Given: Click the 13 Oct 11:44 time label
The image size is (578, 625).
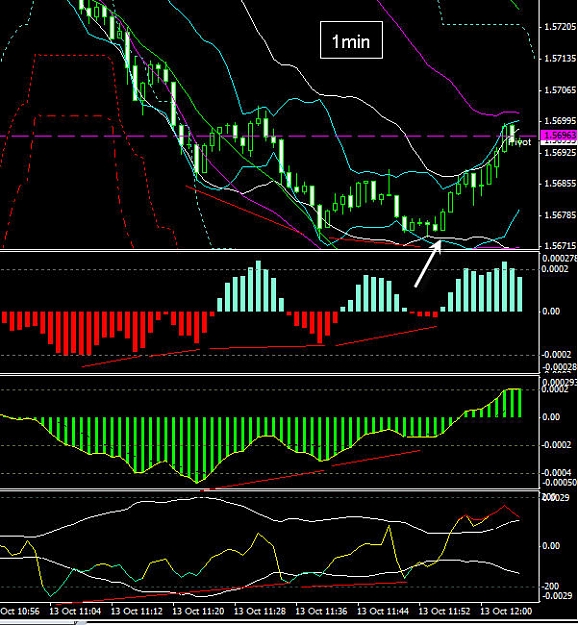Looking at the screenshot, I should (383, 611).
